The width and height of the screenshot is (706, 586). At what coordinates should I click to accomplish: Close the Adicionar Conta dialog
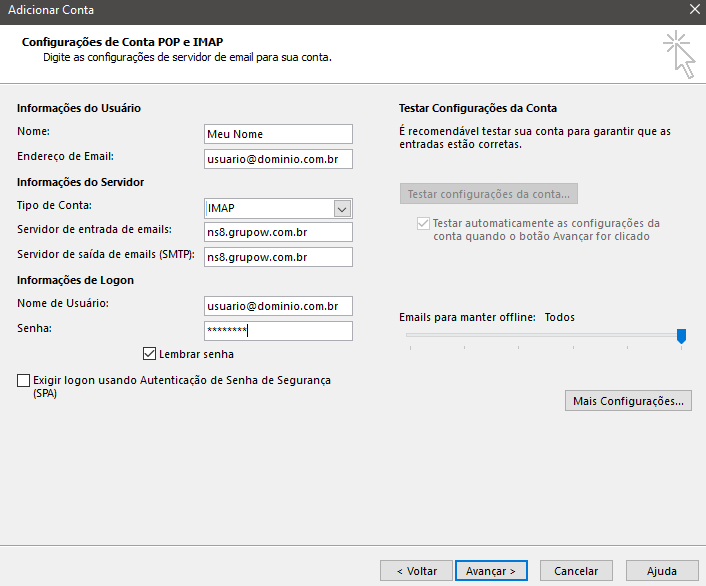695,9
